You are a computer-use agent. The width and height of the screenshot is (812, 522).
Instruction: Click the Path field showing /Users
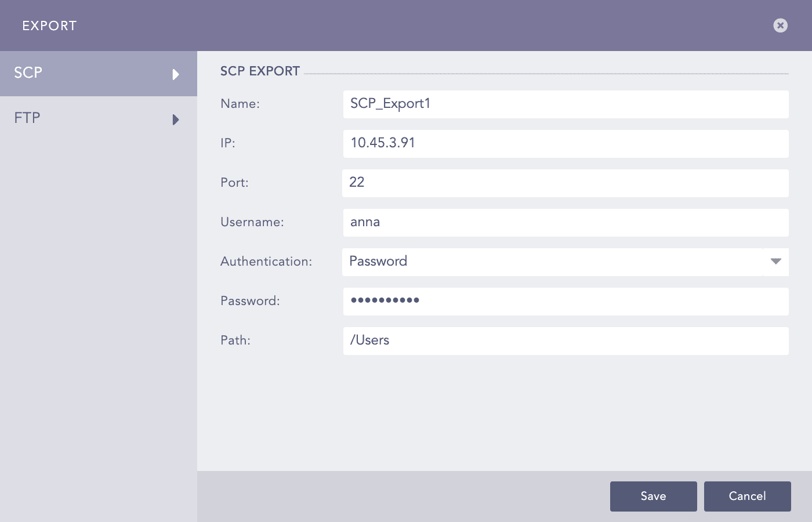[565, 341]
